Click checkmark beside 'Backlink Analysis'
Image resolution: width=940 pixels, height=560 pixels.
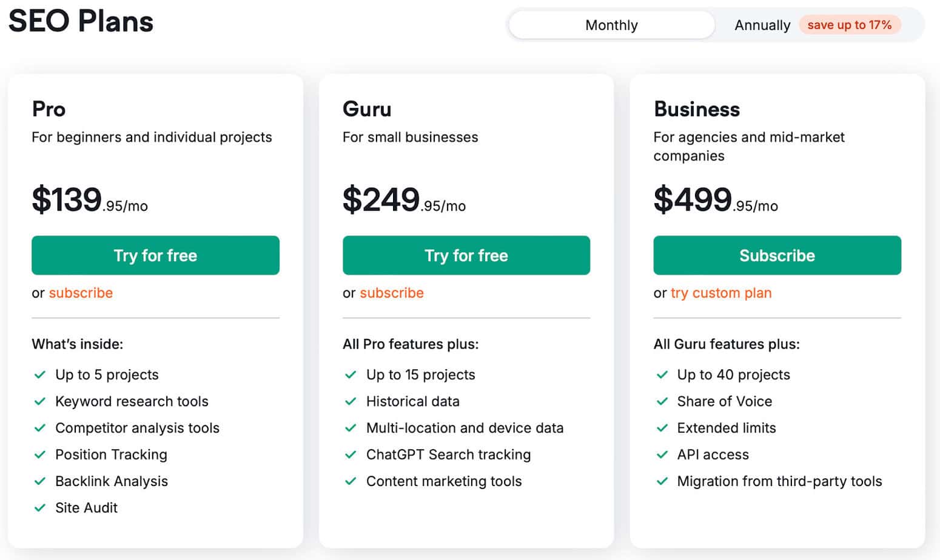[40, 481]
